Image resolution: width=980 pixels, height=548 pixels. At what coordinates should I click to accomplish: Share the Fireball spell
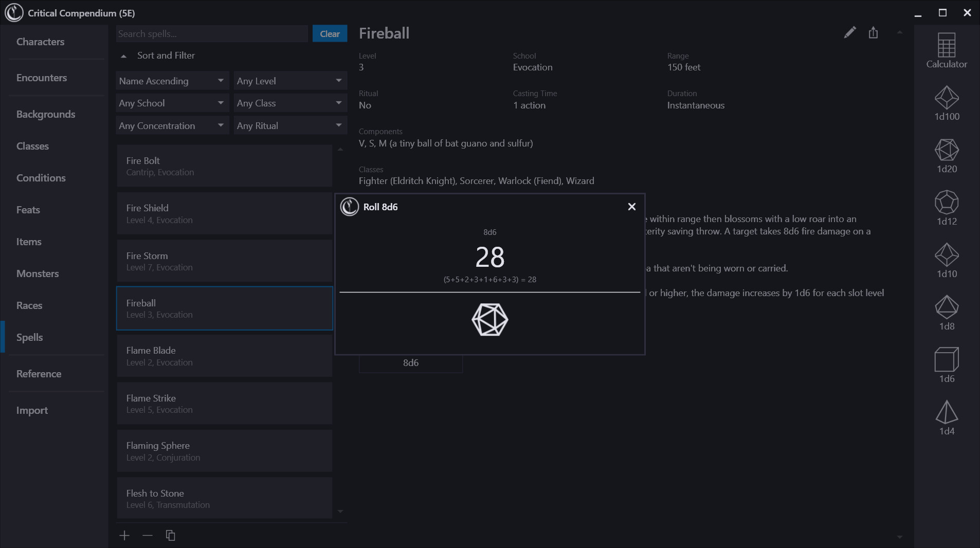coord(873,32)
